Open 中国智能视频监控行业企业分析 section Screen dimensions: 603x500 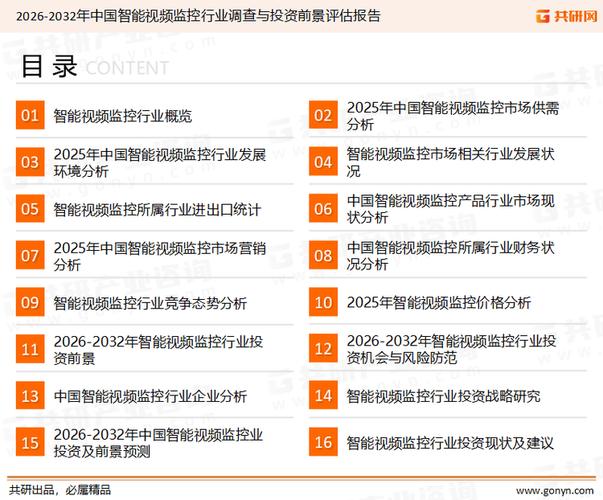[x=150, y=396]
